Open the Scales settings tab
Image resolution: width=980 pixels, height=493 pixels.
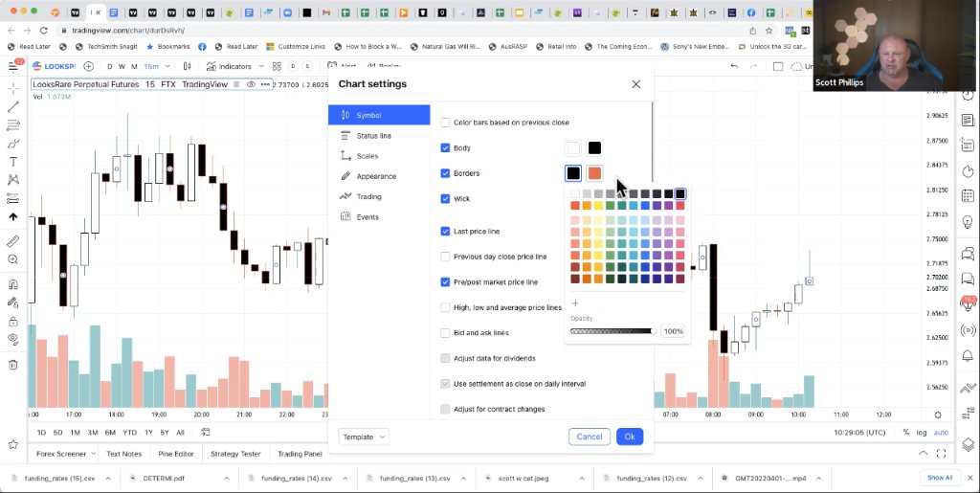tap(379, 156)
